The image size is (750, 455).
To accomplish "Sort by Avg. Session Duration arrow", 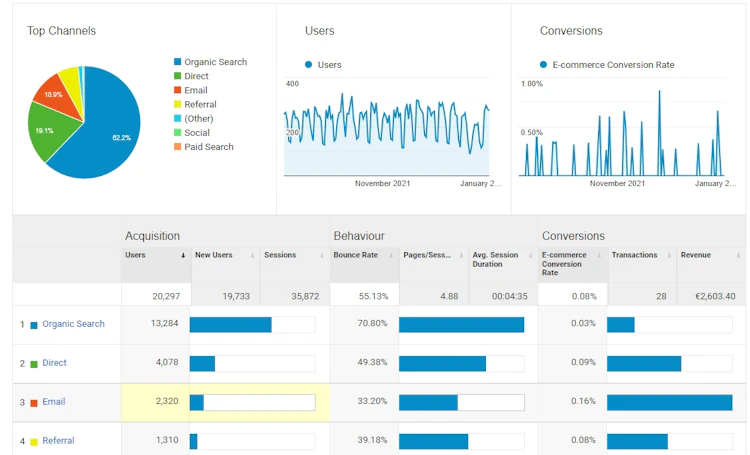I will click(x=530, y=255).
